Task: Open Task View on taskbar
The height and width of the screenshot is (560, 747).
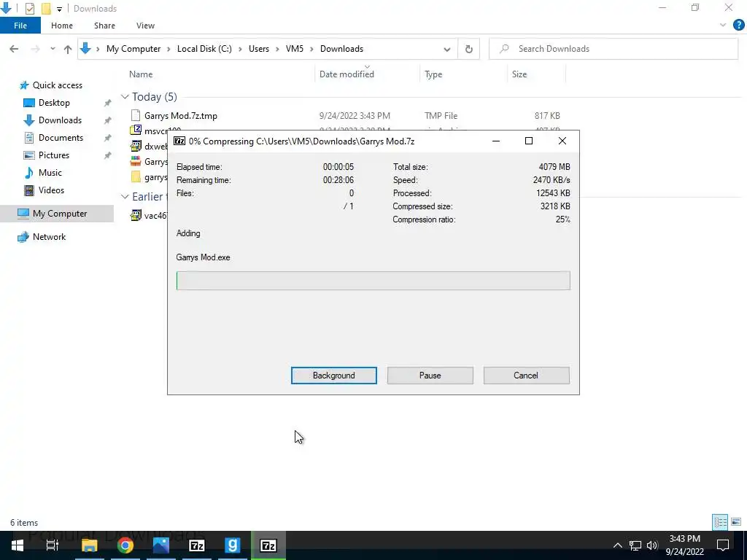Action: [x=53, y=545]
